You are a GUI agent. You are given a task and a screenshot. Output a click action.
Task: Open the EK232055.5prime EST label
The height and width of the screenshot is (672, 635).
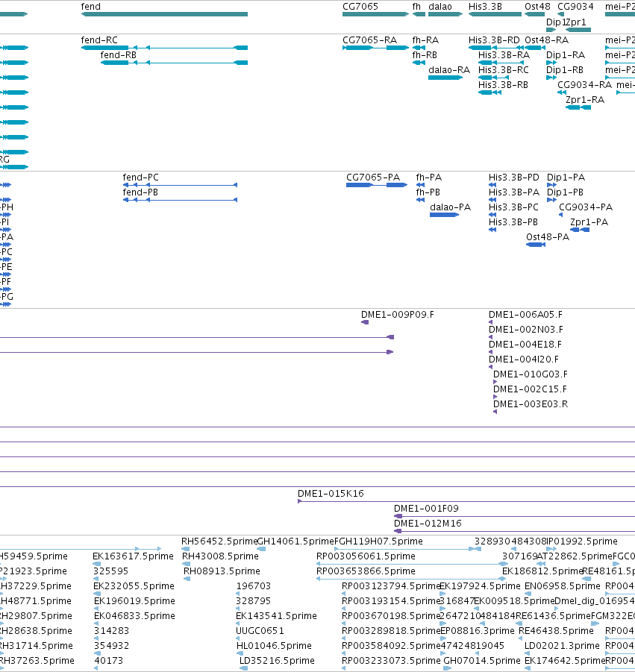tap(134, 586)
